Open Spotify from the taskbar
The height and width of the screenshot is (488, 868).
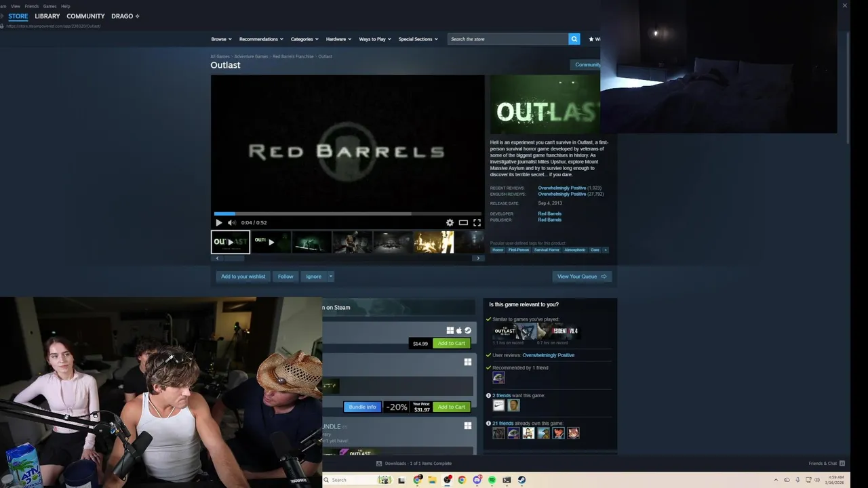pos(492,480)
